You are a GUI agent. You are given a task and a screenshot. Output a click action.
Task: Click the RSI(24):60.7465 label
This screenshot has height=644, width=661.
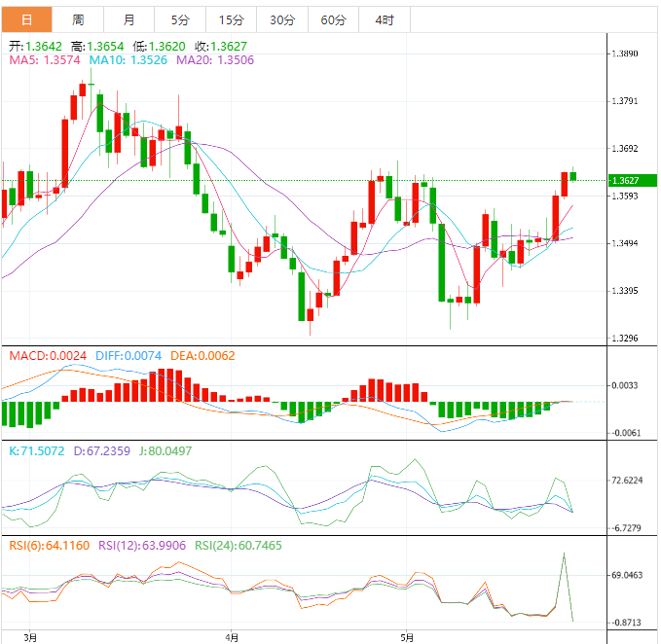point(239,546)
